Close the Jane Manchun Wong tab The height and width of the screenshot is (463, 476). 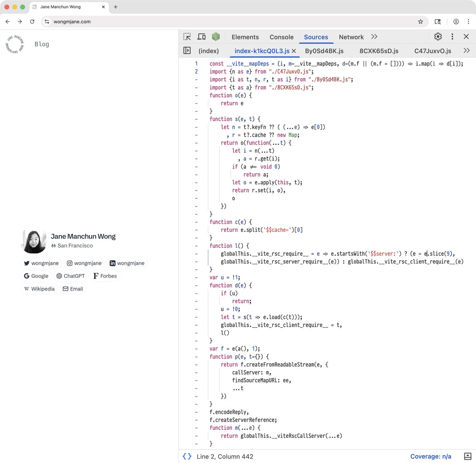(x=103, y=7)
